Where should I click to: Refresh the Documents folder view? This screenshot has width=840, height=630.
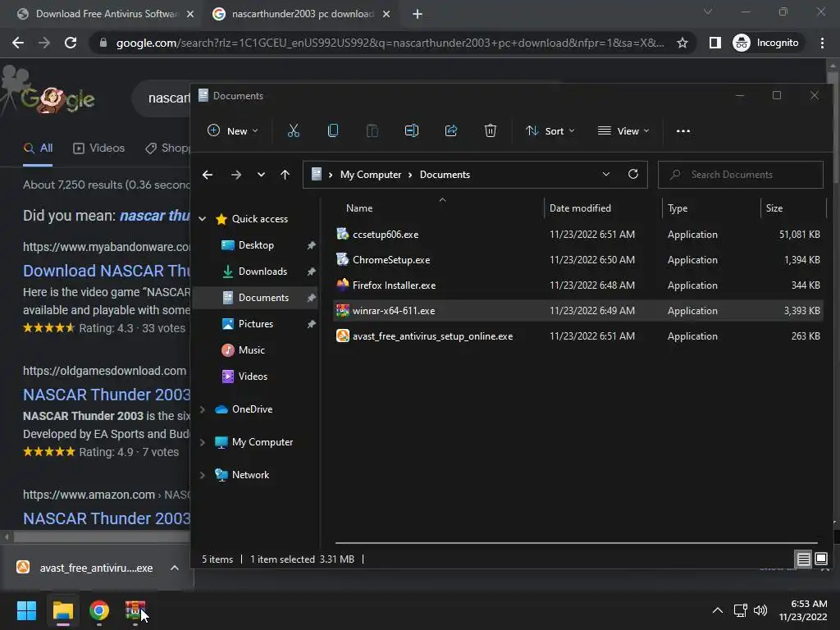(x=632, y=174)
